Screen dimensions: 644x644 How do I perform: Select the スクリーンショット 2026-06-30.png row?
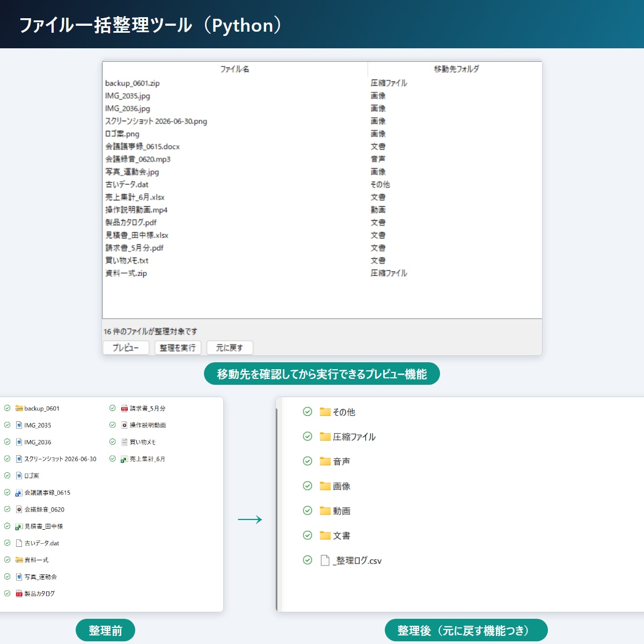322,121
